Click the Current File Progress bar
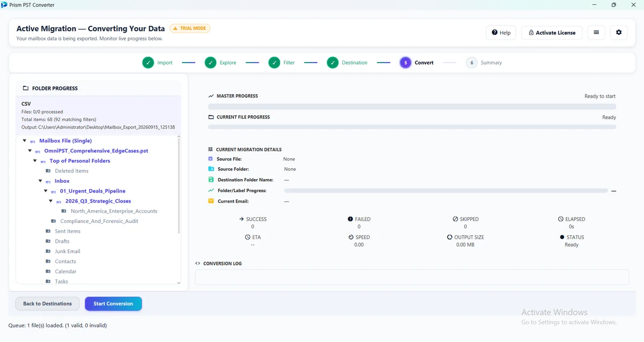The width and height of the screenshot is (644, 342). pos(412,127)
